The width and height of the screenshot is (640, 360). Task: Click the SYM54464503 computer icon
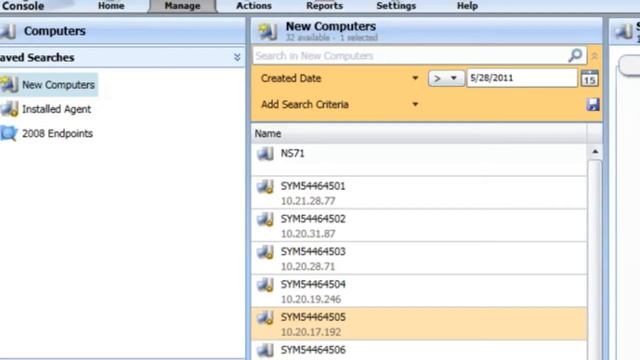coord(265,252)
